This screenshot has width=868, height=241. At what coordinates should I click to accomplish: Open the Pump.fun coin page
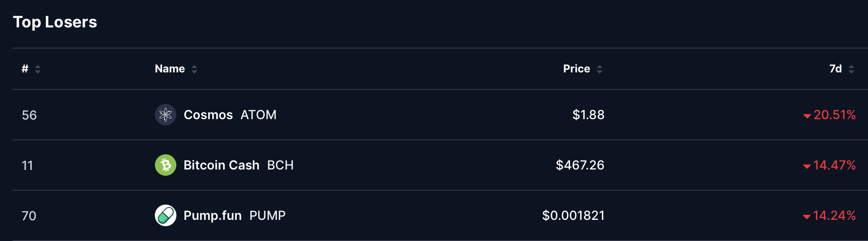[212, 215]
